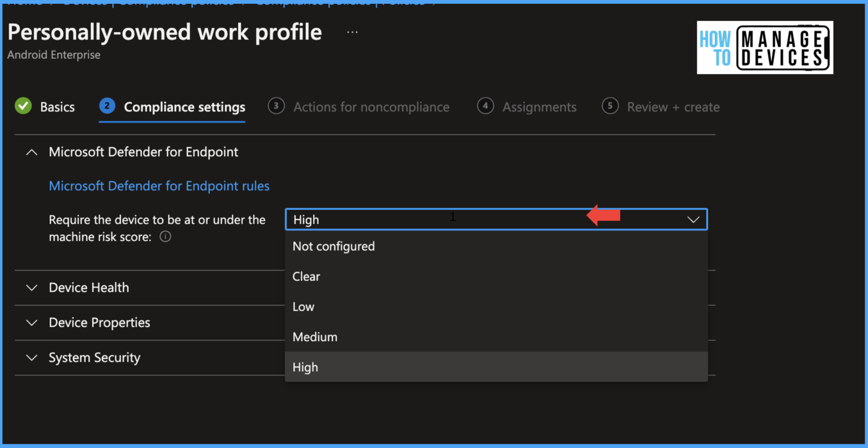The image size is (868, 448).
Task: Expand the System Security section
Action: click(x=32, y=358)
